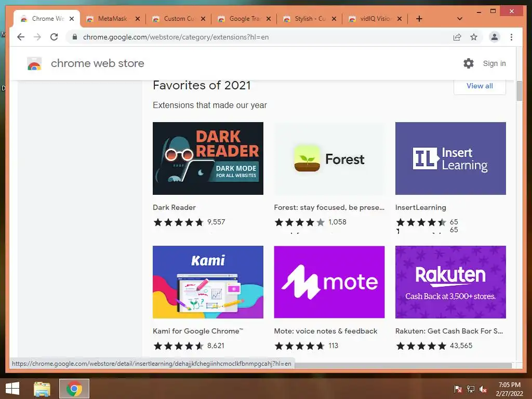This screenshot has width=532, height=399.
Task: Open the taskbar clock and date
Action: [x=509, y=389]
